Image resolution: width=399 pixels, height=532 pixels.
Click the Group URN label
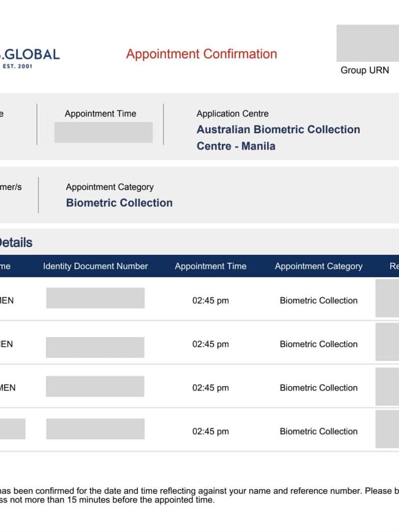pyautogui.click(x=364, y=70)
